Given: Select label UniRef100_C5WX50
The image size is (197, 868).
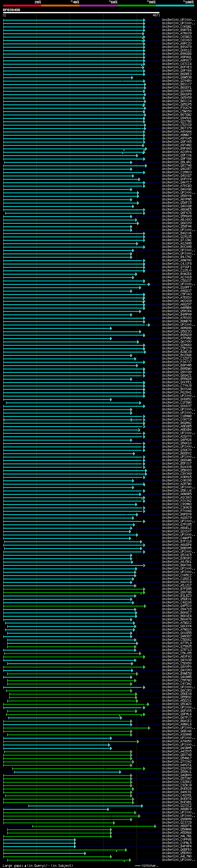Looking at the screenshot, I should (x=177, y=111).
